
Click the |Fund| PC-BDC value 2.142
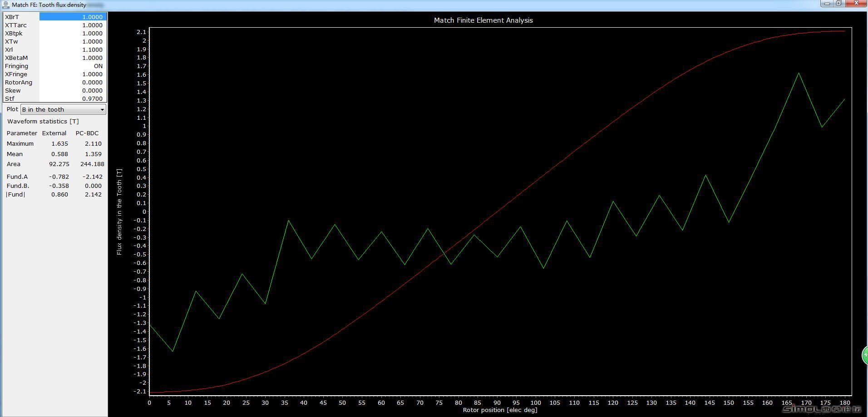(x=93, y=194)
